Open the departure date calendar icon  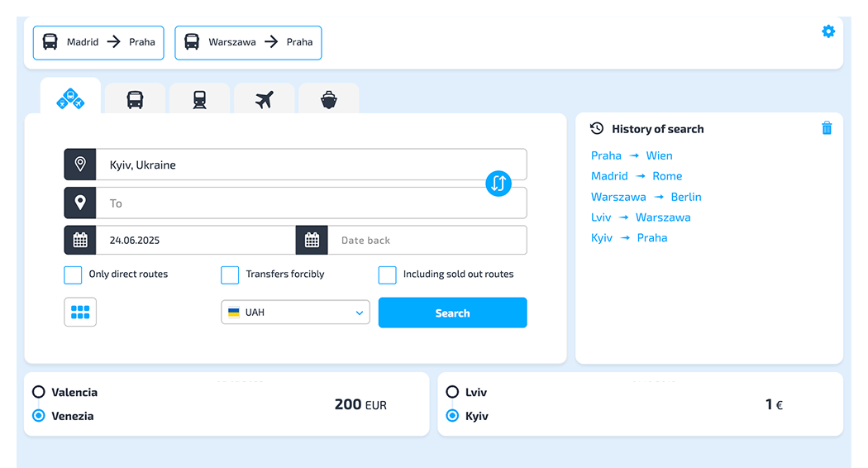[x=80, y=240]
